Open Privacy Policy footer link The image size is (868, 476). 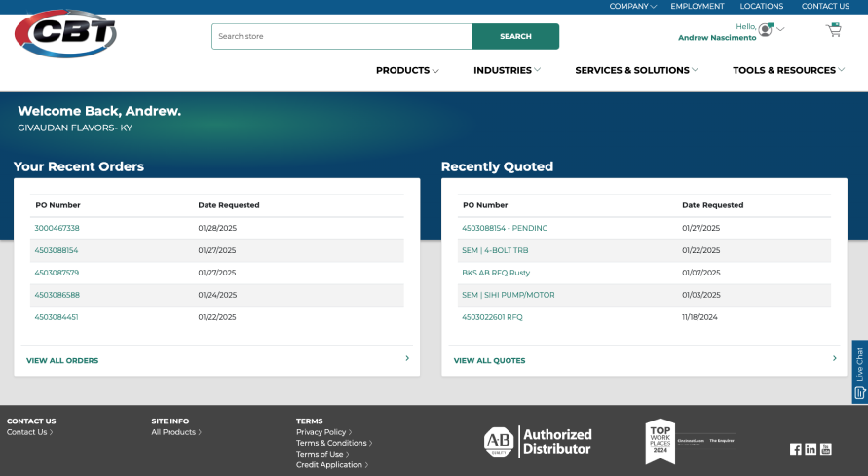coord(323,432)
